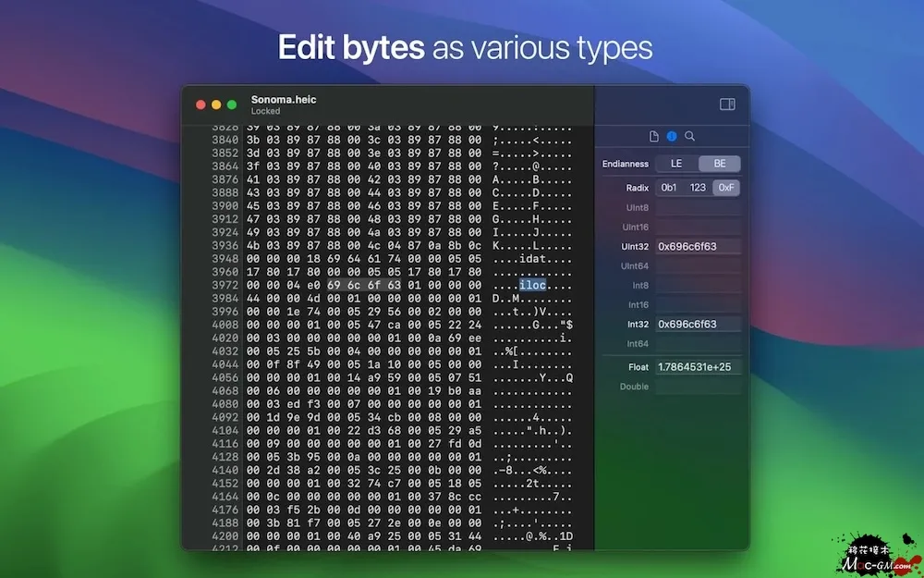
Task: Set radix to decimal 123
Action: pos(698,188)
